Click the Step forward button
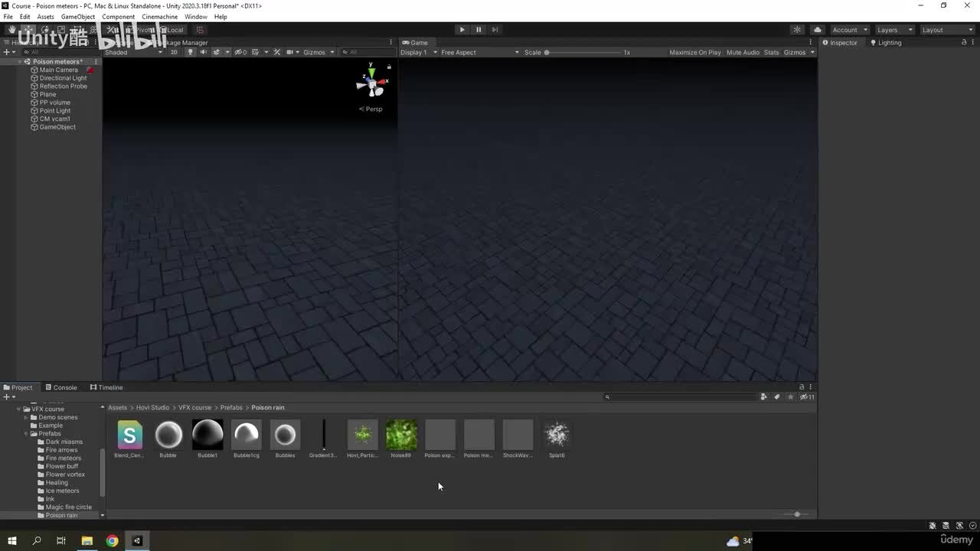Image resolution: width=980 pixels, height=551 pixels. 495,30
